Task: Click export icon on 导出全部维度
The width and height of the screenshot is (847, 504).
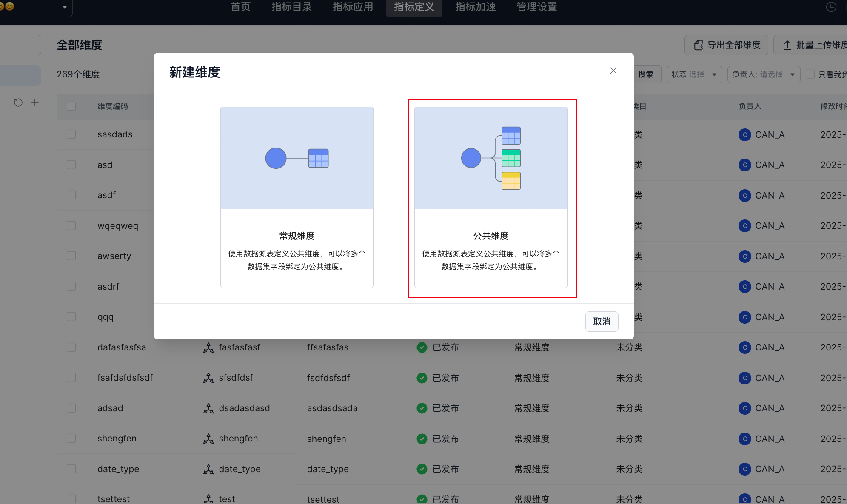Action: click(698, 45)
